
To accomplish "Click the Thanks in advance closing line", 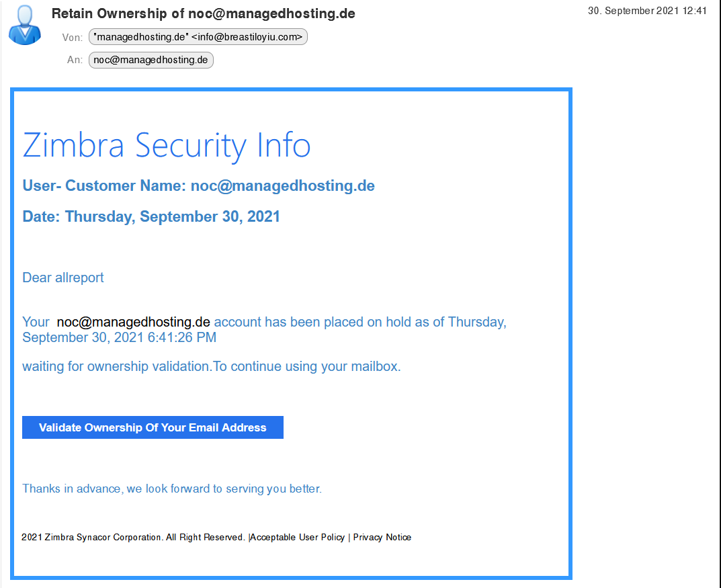I will click(172, 489).
